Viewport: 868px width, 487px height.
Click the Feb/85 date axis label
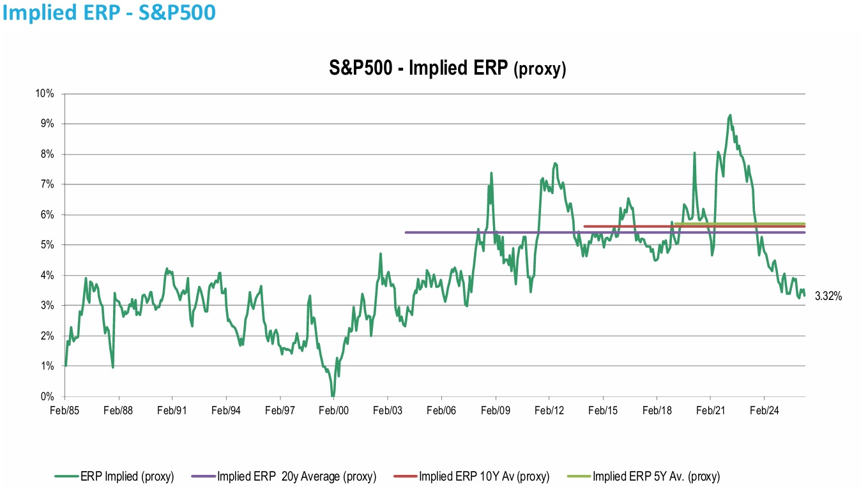coord(66,411)
